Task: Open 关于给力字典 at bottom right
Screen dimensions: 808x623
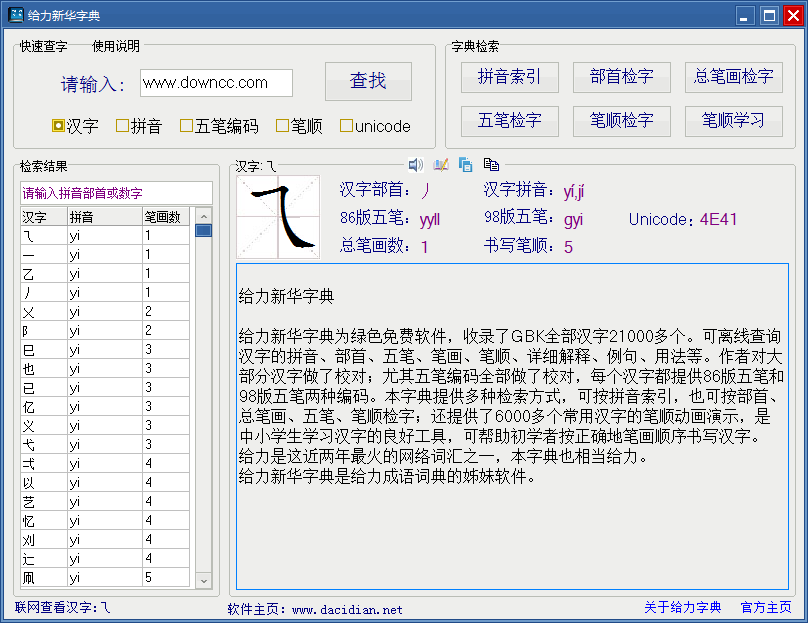Action: pyautogui.click(x=682, y=609)
